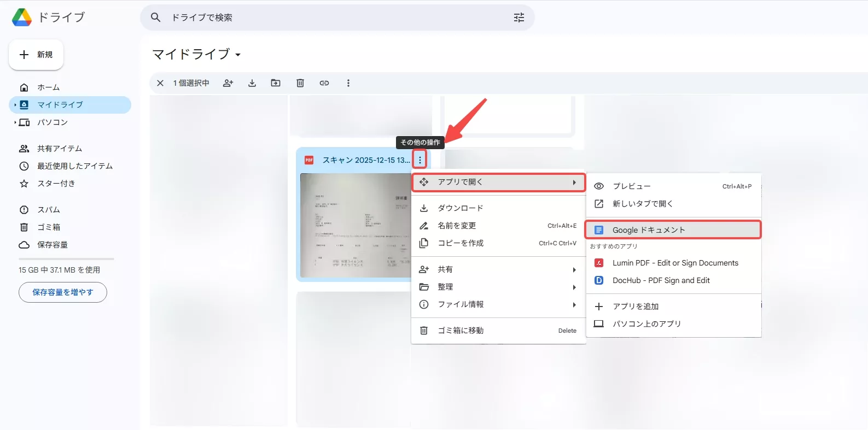Click the DocHub app icon
Screen dimensions: 868x430
coord(599,280)
